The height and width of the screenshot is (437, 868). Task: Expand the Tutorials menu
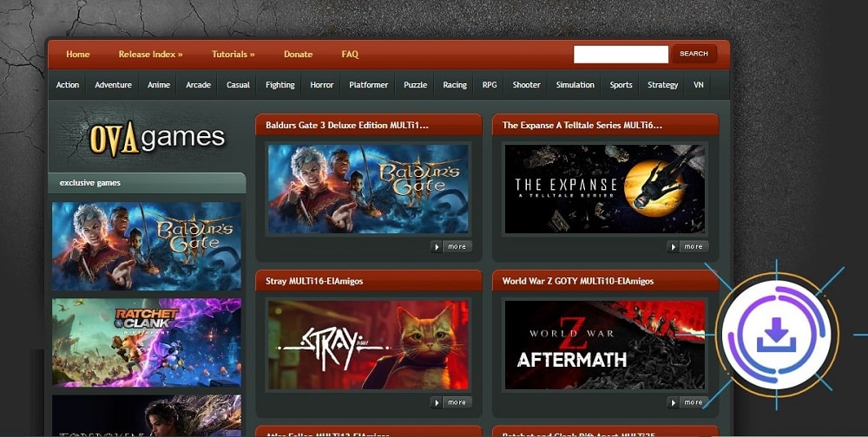tap(233, 55)
